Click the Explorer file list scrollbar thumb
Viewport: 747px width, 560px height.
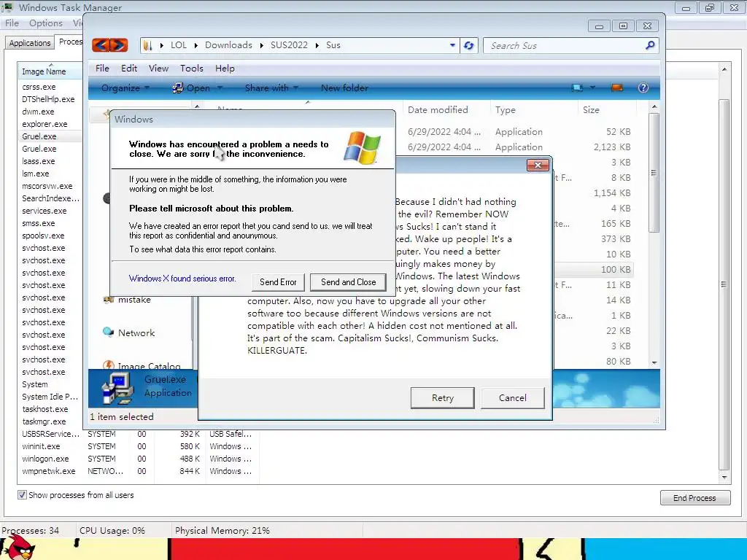click(654, 172)
